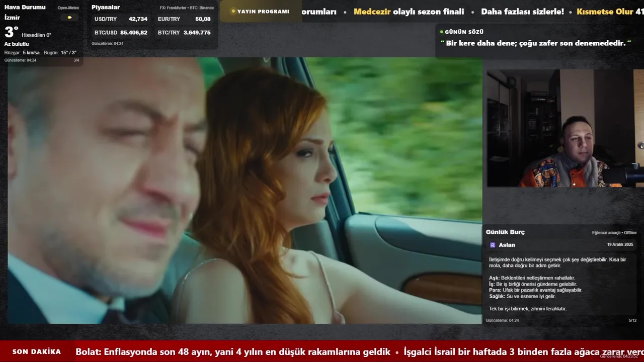Click the 19 Aralık 2025 date

click(620, 244)
